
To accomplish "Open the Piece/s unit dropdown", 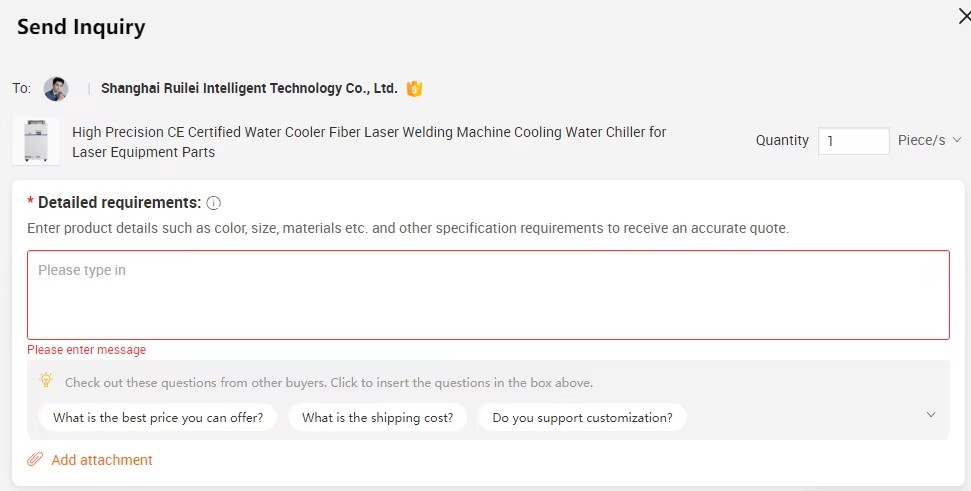I will click(x=930, y=141).
